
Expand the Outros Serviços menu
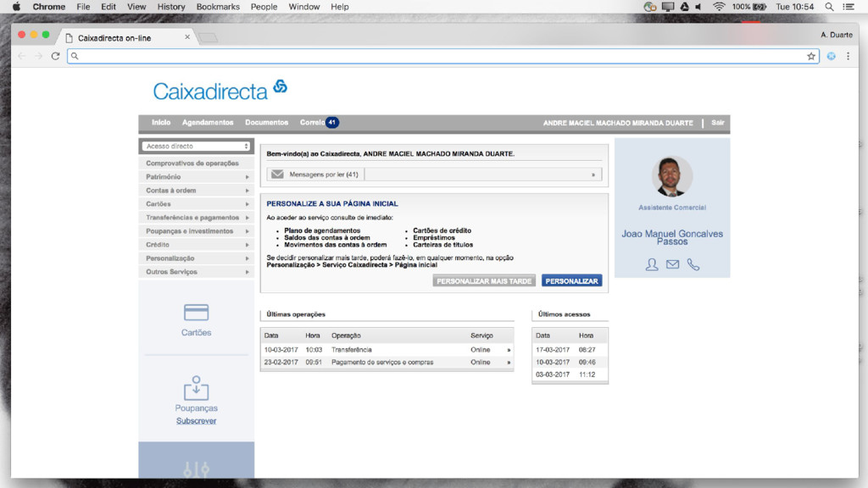196,272
